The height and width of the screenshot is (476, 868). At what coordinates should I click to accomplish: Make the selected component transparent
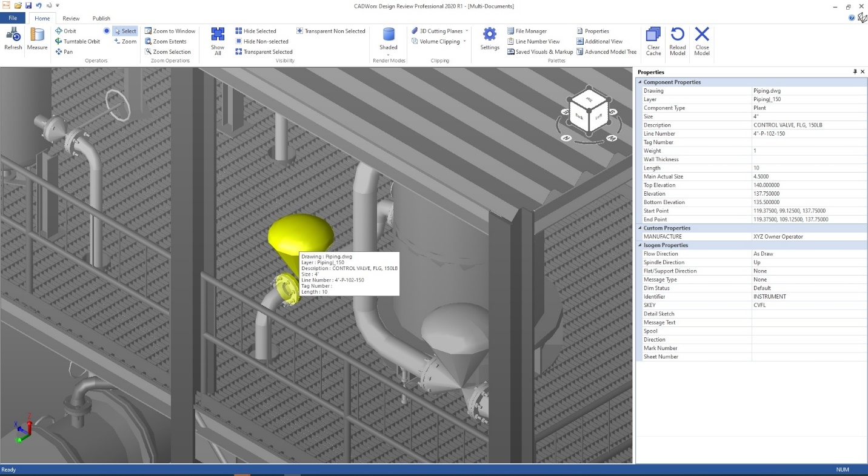coord(264,51)
